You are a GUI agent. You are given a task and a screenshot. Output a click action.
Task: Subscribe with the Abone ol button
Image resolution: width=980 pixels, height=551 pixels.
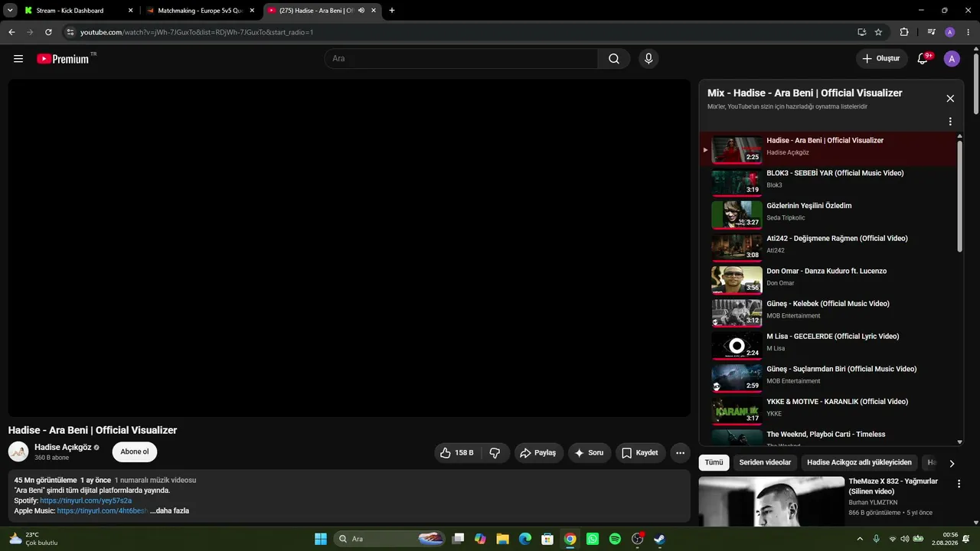(135, 452)
